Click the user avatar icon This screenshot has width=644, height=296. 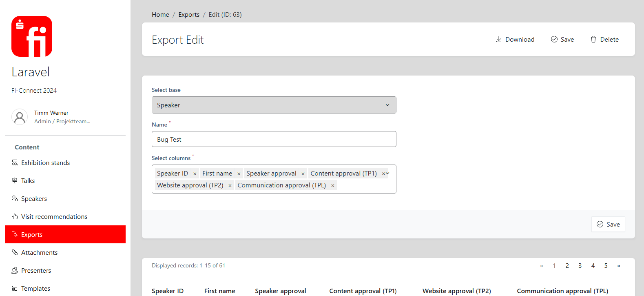(20, 117)
